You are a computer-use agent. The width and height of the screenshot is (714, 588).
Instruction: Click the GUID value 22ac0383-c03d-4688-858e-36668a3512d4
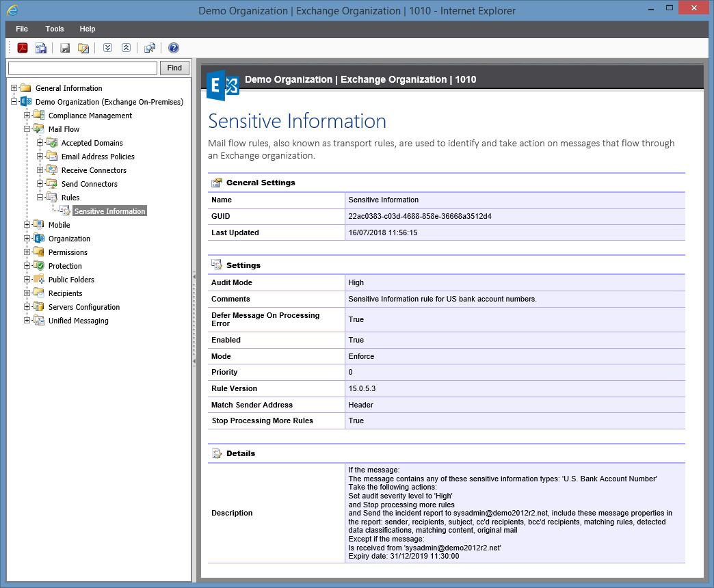click(420, 216)
